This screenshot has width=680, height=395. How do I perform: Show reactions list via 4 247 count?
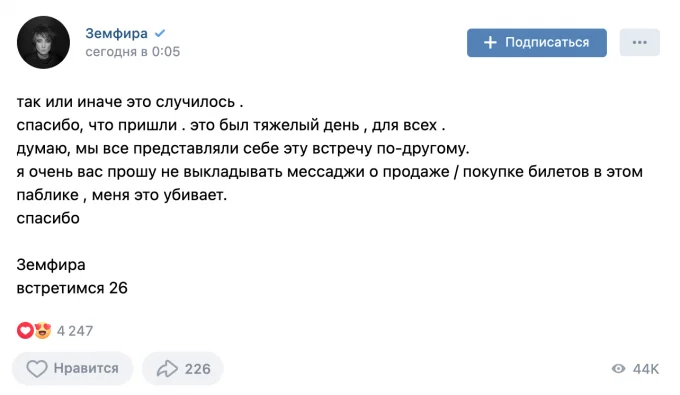(75, 331)
